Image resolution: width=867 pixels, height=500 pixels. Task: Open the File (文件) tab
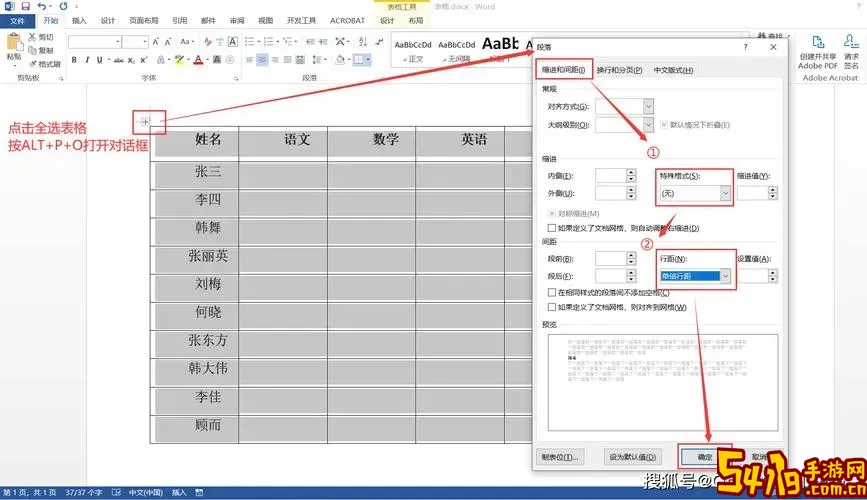tap(17, 21)
